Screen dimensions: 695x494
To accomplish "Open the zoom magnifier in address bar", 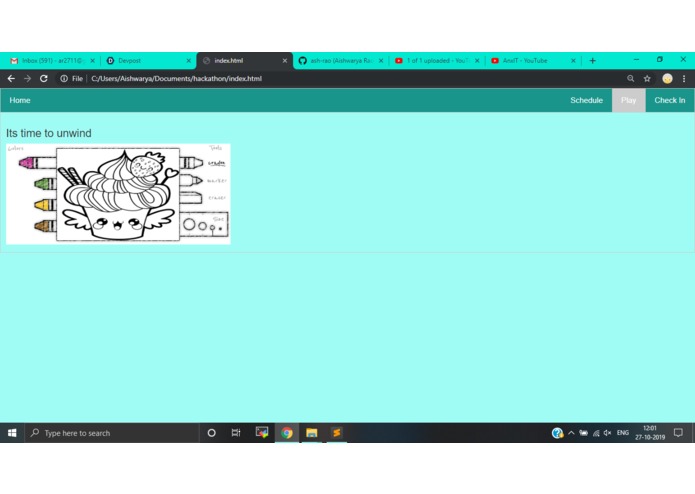I will (630, 78).
